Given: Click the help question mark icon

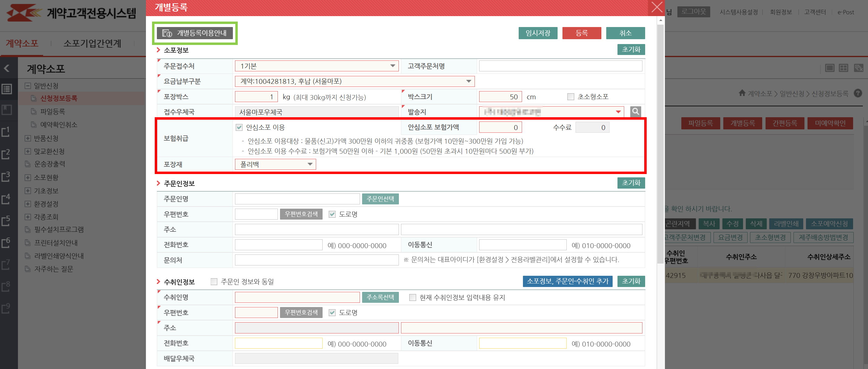Looking at the screenshot, I should [x=858, y=93].
